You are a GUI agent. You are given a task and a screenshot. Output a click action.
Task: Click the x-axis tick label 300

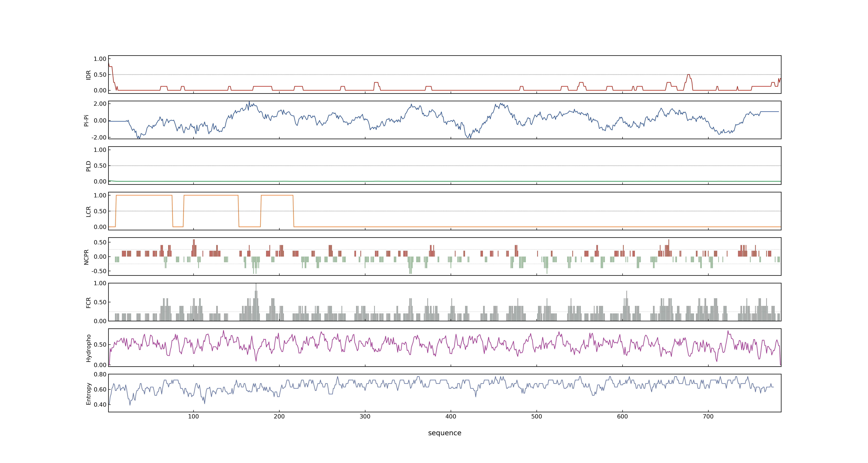click(x=365, y=416)
